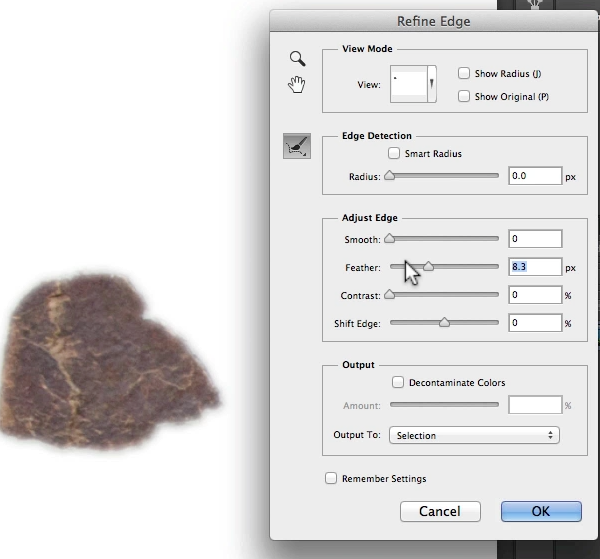Open the Output To dropdown menu

point(474,435)
